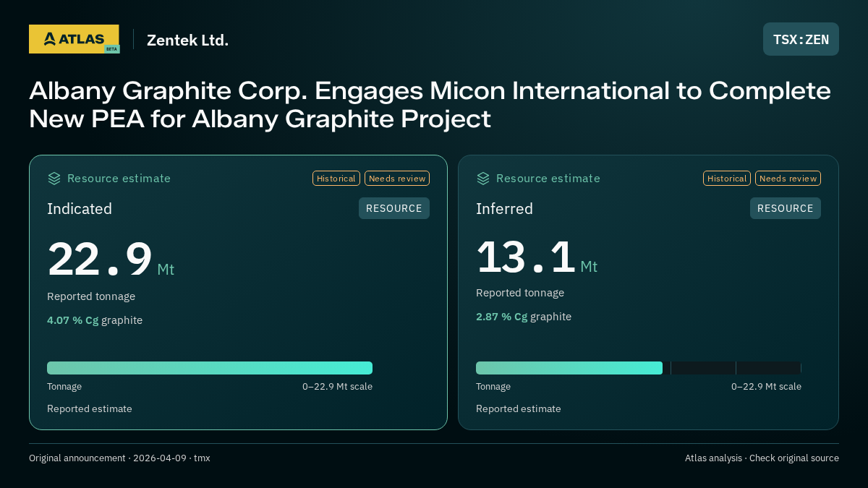The height and width of the screenshot is (488, 868).
Task: Click Historical tag on Inferred card
Action: [x=727, y=179]
